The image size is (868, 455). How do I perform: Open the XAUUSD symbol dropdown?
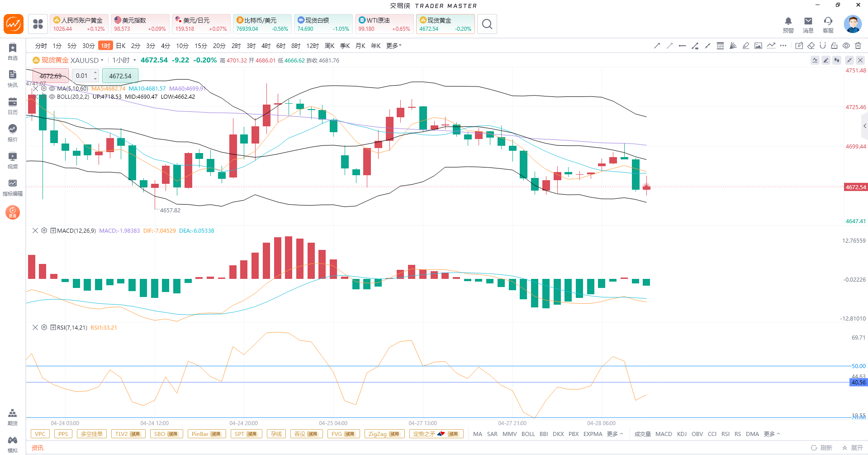coord(102,60)
